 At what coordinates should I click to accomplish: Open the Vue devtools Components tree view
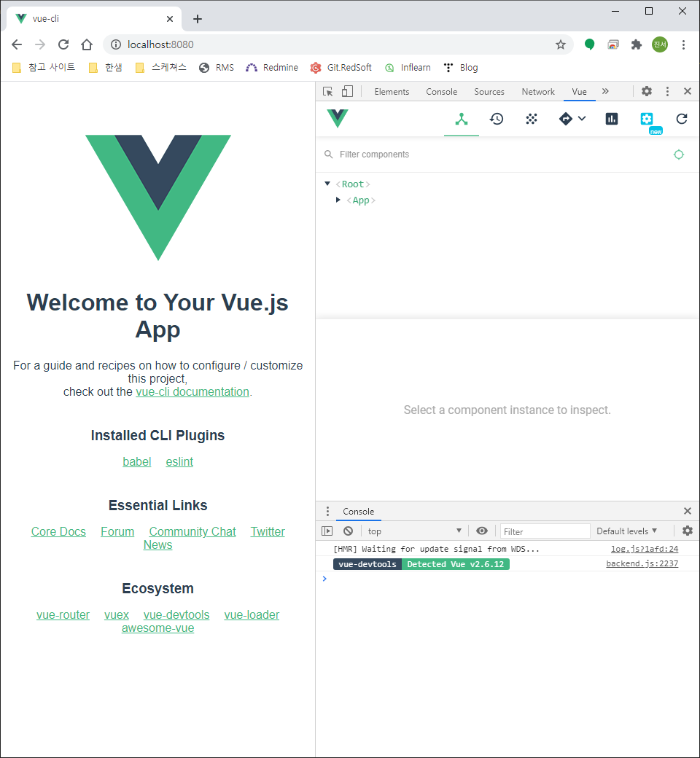(x=462, y=119)
